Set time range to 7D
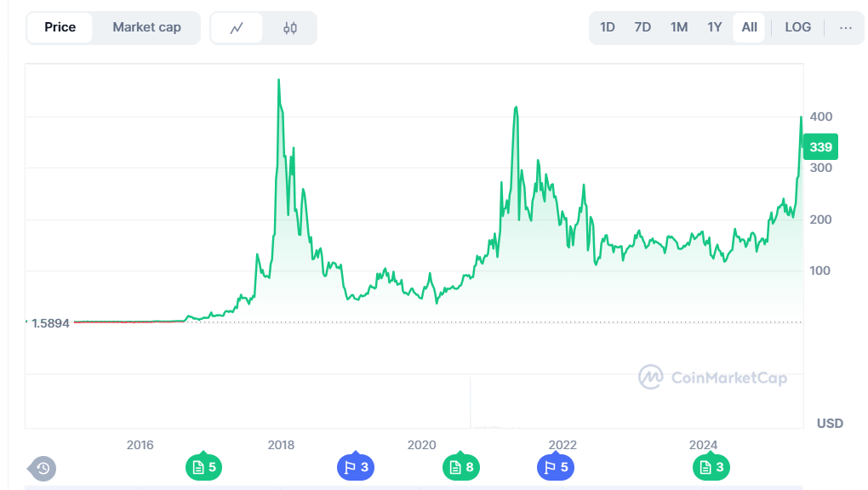The width and height of the screenshot is (868, 490). tap(642, 27)
